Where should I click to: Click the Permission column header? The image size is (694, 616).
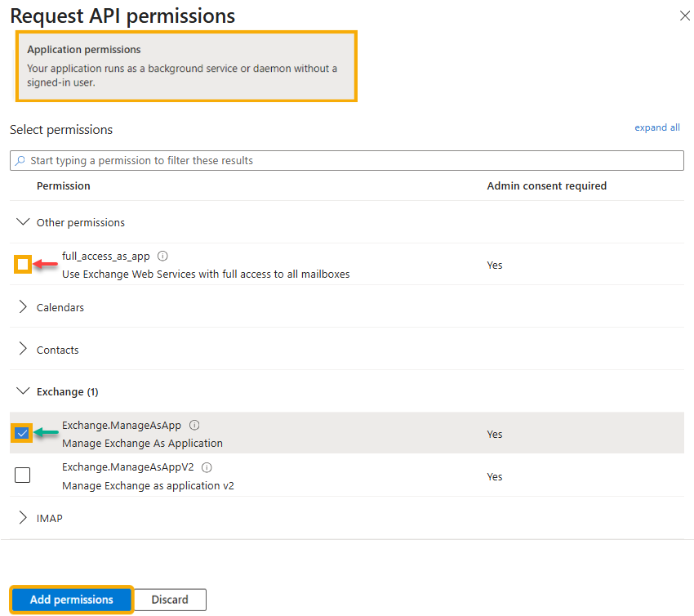[x=64, y=186]
